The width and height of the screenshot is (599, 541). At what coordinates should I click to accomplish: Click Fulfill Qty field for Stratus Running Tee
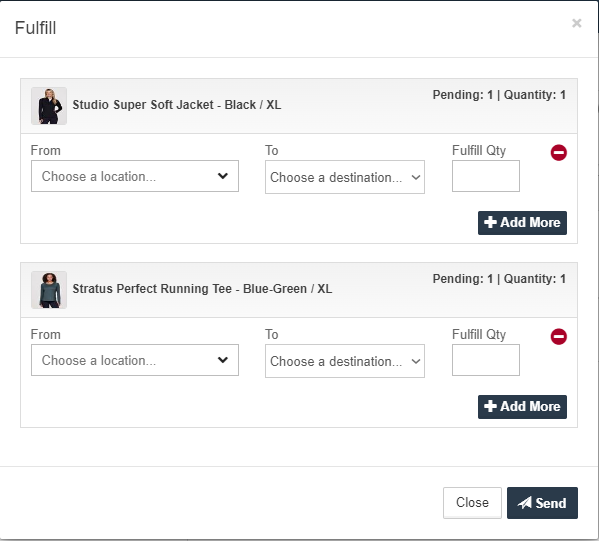point(486,360)
